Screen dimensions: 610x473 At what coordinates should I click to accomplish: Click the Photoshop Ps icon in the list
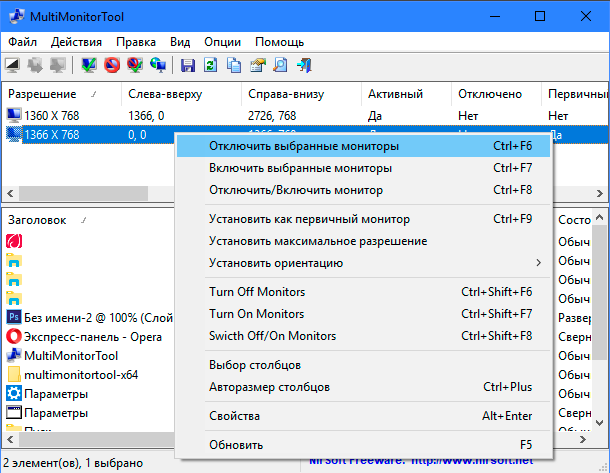[14, 317]
